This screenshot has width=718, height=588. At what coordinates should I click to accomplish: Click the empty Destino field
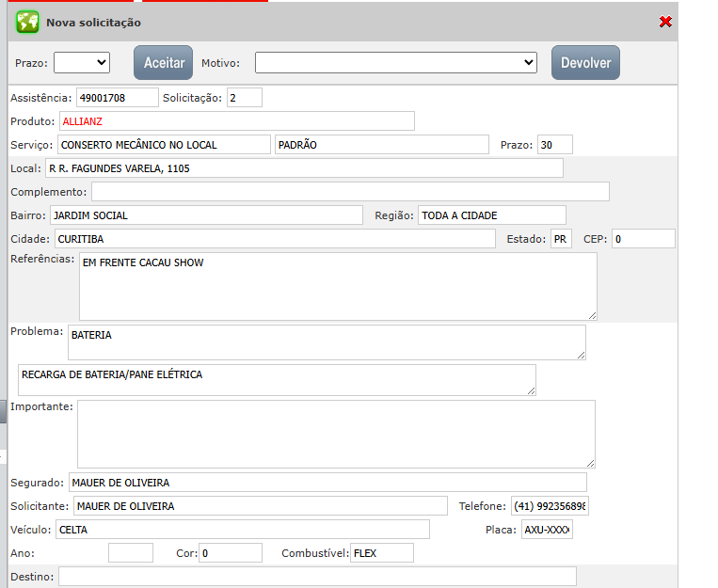[317, 577]
